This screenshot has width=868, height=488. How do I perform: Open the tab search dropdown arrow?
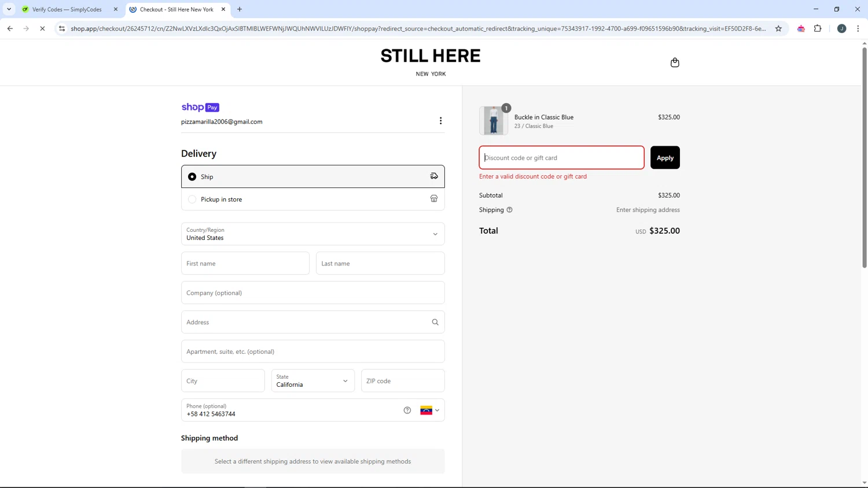(9, 9)
